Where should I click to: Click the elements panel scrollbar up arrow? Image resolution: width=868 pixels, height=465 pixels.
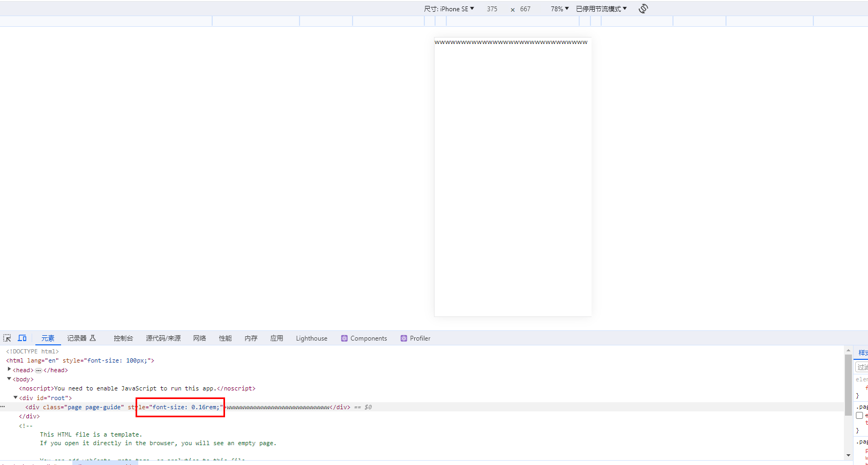click(848, 350)
